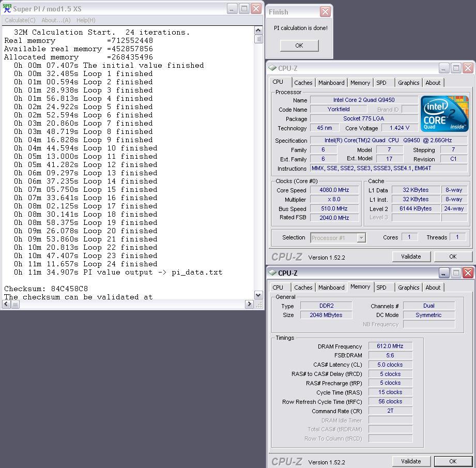Click the Checksum: 84C458C8 line
Viewport: 476px width, 468px height.
click(x=46, y=289)
